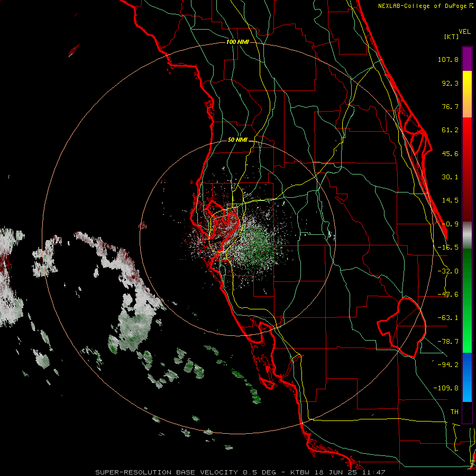The height and width of the screenshot is (476, 476).
Task: Select the -109.8 scale label
Action: point(446,388)
